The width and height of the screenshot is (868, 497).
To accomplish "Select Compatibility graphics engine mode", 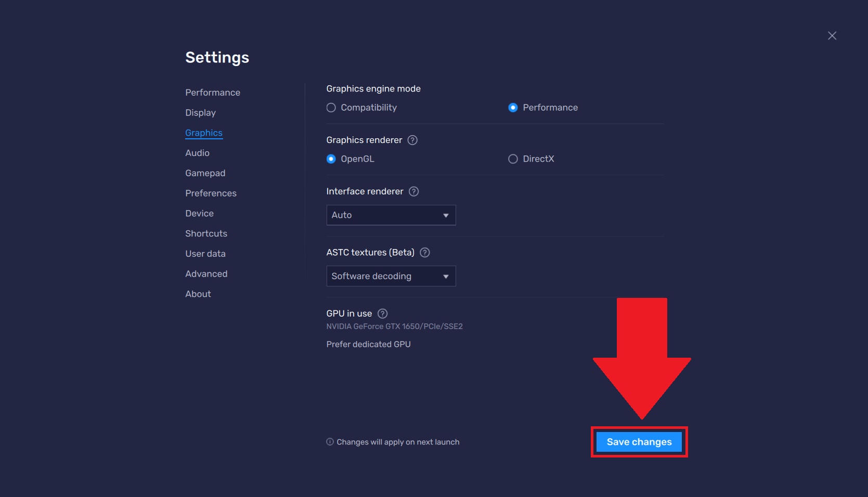I will click(x=331, y=108).
